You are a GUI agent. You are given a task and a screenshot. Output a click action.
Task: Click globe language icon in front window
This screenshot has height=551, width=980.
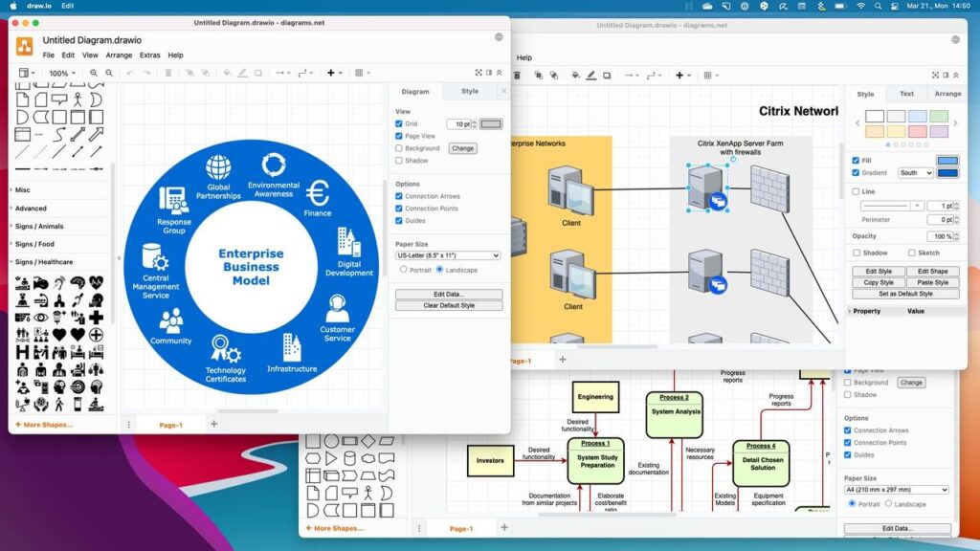click(499, 37)
